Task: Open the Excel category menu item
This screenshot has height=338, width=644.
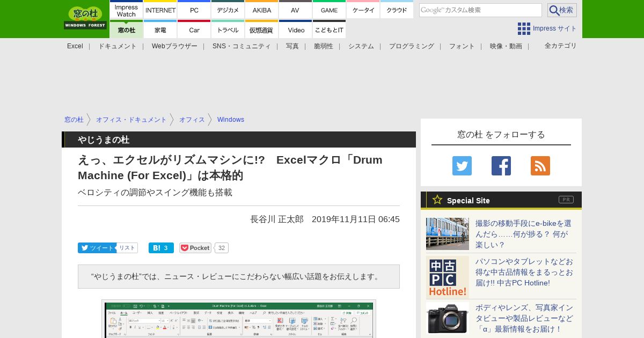Action: (x=75, y=46)
